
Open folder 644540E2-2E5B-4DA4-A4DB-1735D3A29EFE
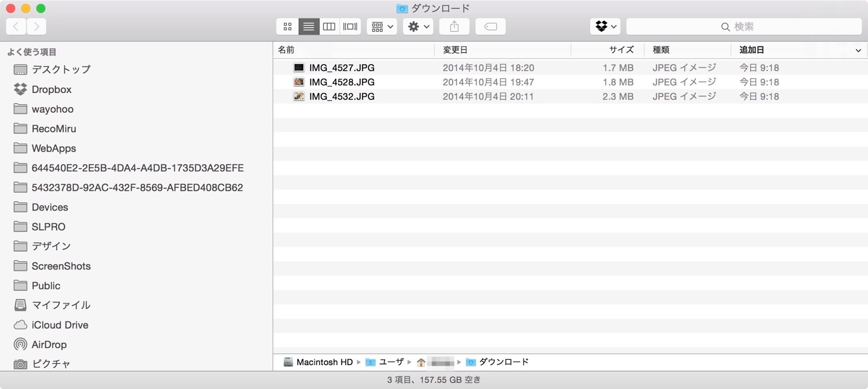pos(137,168)
